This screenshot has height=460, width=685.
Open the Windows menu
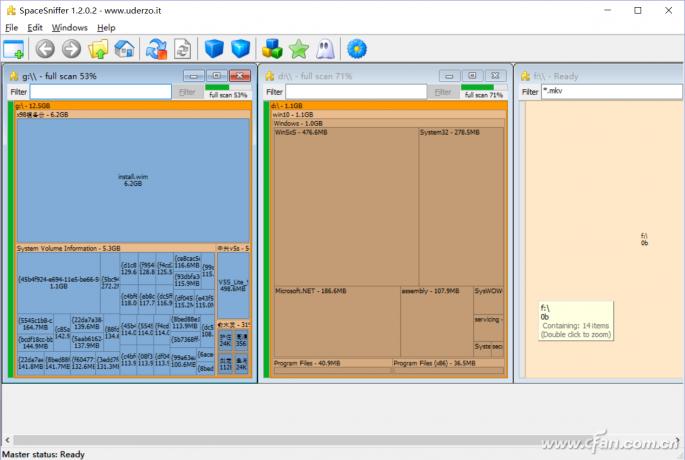[x=69, y=28]
